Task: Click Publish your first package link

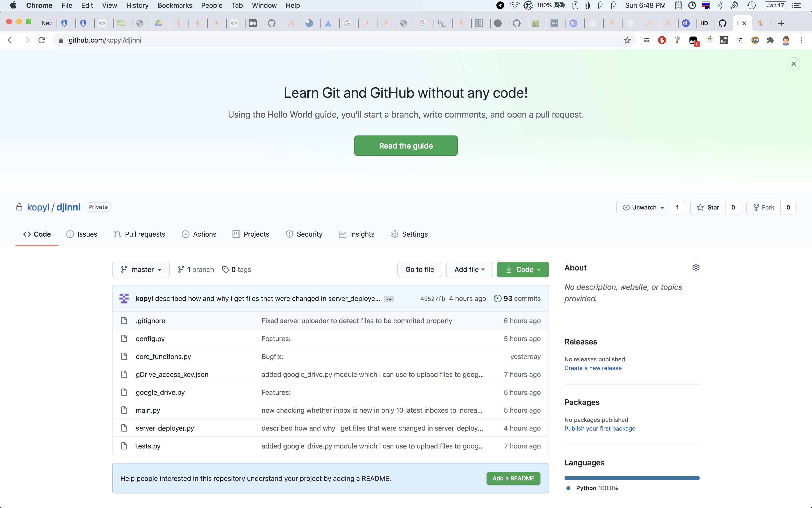Action: pyautogui.click(x=600, y=428)
